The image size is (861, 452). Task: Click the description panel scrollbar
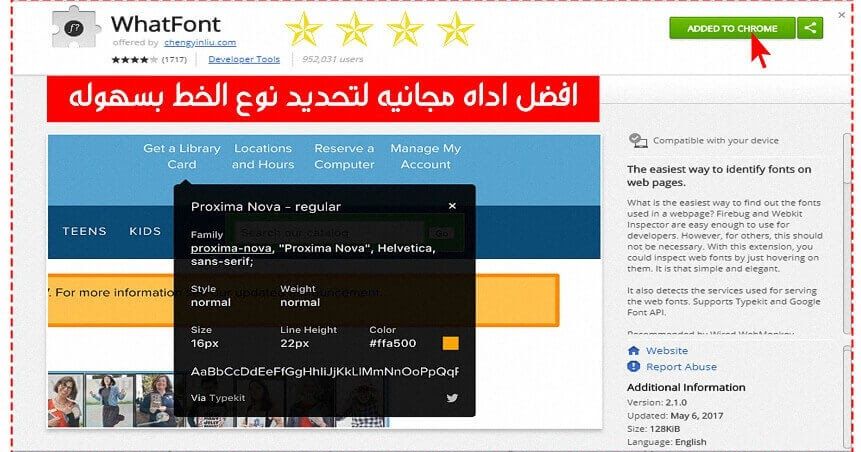click(847, 233)
